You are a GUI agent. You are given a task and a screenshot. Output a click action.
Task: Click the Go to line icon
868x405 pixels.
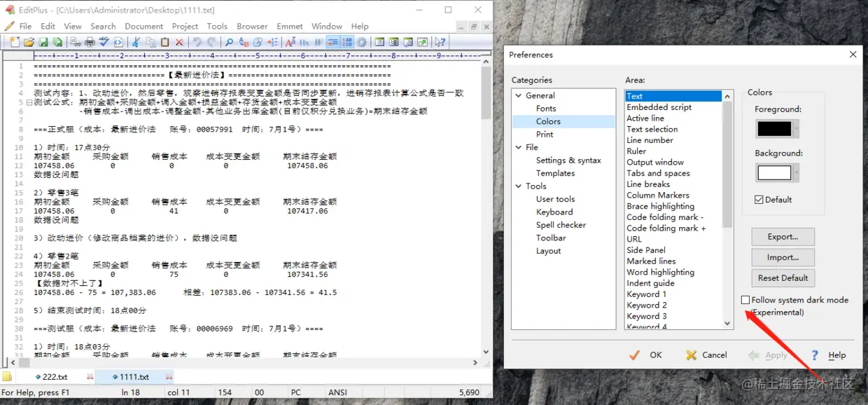tap(273, 42)
